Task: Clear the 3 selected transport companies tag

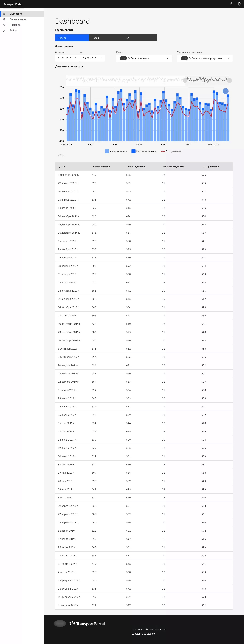Action: coord(186,58)
